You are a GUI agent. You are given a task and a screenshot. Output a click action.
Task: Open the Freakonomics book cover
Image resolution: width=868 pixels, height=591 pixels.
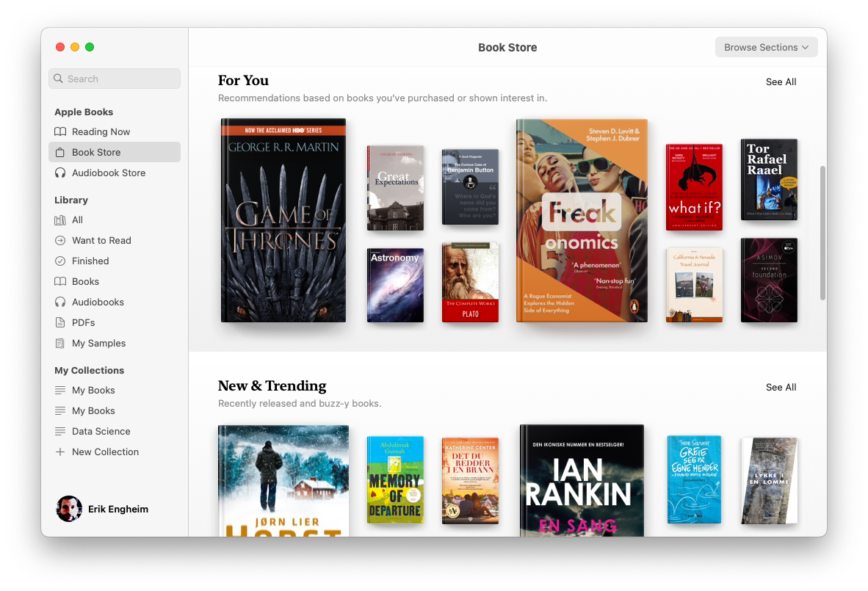[x=582, y=220]
